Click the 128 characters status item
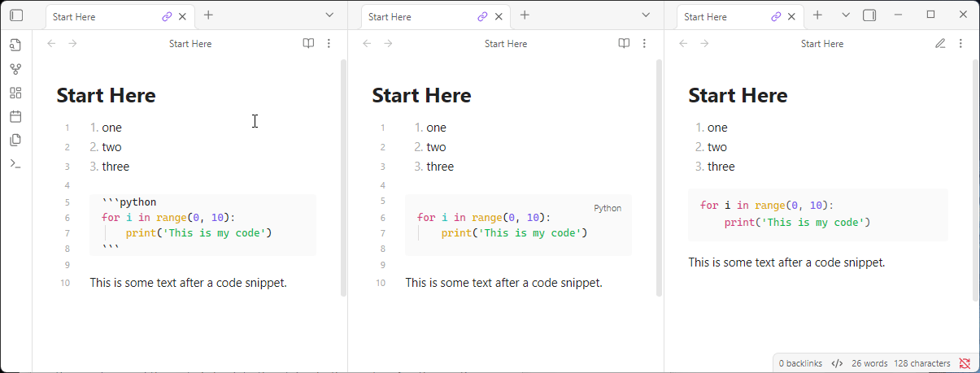The image size is (980, 373). point(922,363)
